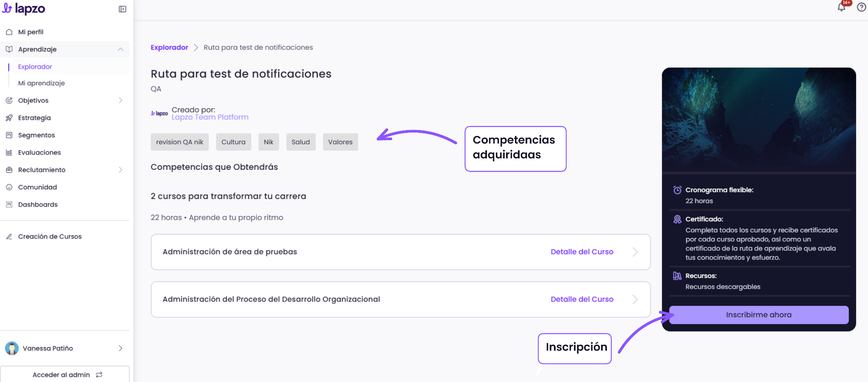Select the Nik tag
The width and height of the screenshot is (868, 382).
pyautogui.click(x=269, y=142)
